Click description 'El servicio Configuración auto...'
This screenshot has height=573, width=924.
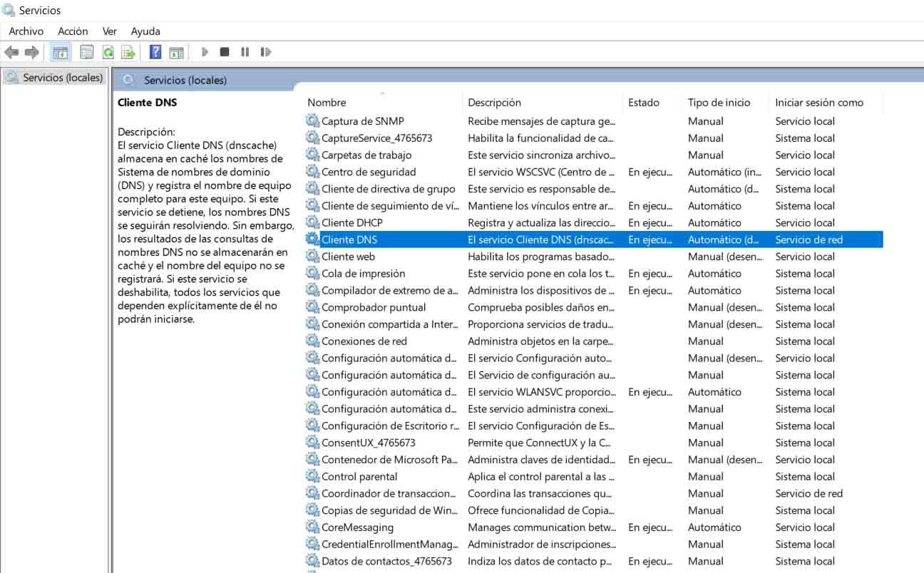(540, 358)
